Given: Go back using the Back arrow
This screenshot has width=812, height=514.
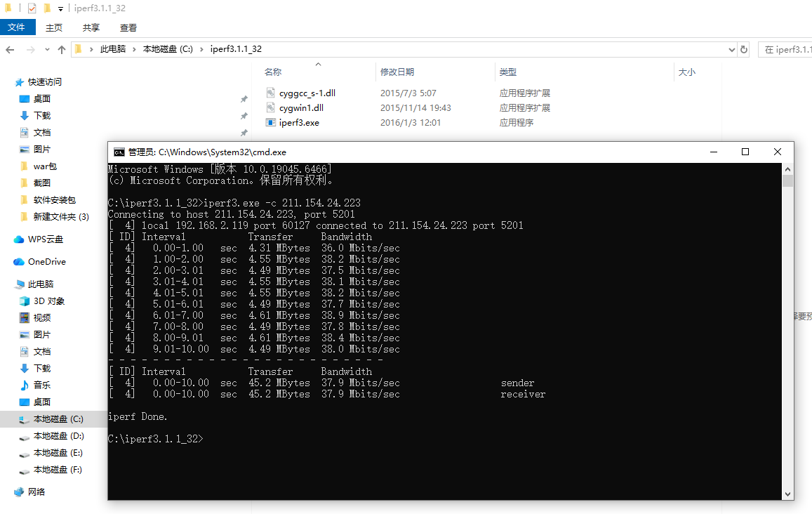Looking at the screenshot, I should [x=10, y=49].
